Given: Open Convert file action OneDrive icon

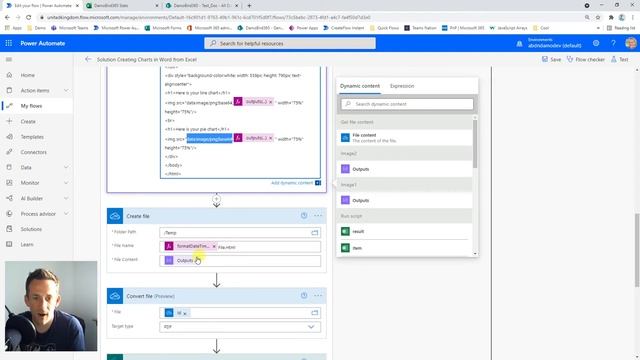Looking at the screenshot, I should [x=115, y=296].
